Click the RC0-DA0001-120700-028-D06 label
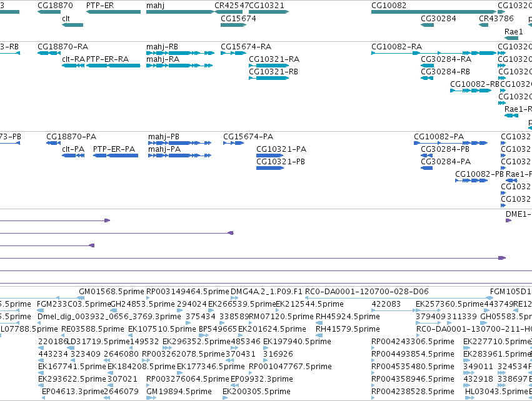Image resolution: width=532 pixels, height=401 pixels. 367,292
